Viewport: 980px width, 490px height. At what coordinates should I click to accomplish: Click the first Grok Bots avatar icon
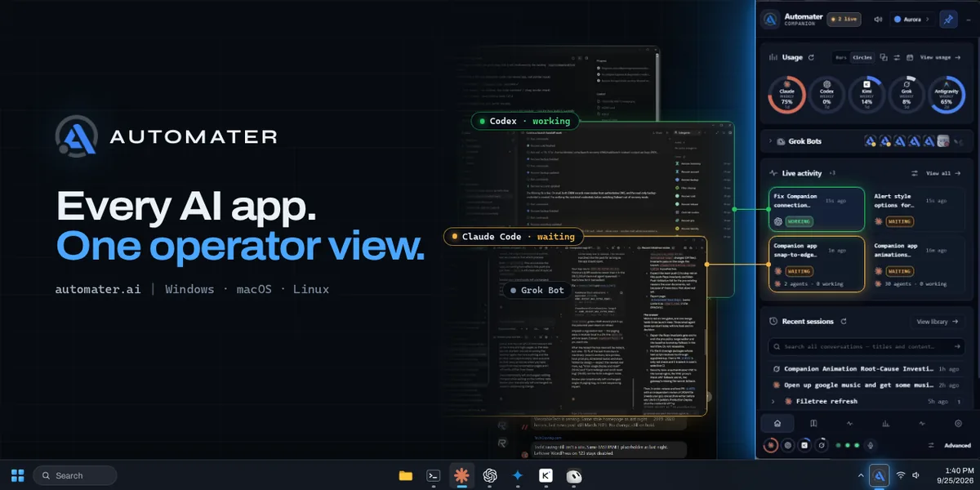[x=871, y=141]
